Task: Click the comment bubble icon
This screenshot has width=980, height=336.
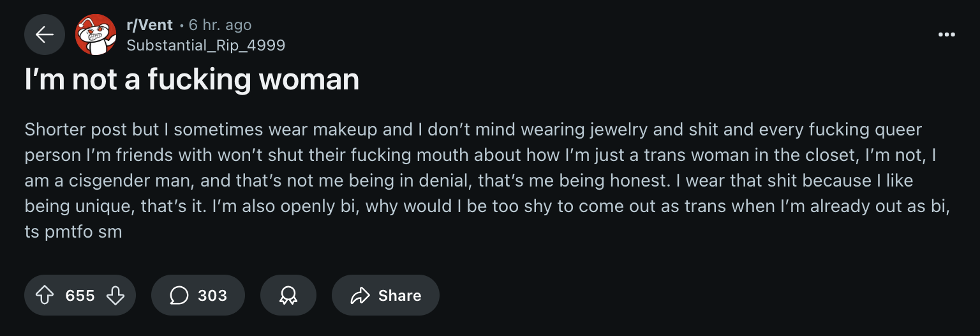Action: pyautogui.click(x=179, y=295)
